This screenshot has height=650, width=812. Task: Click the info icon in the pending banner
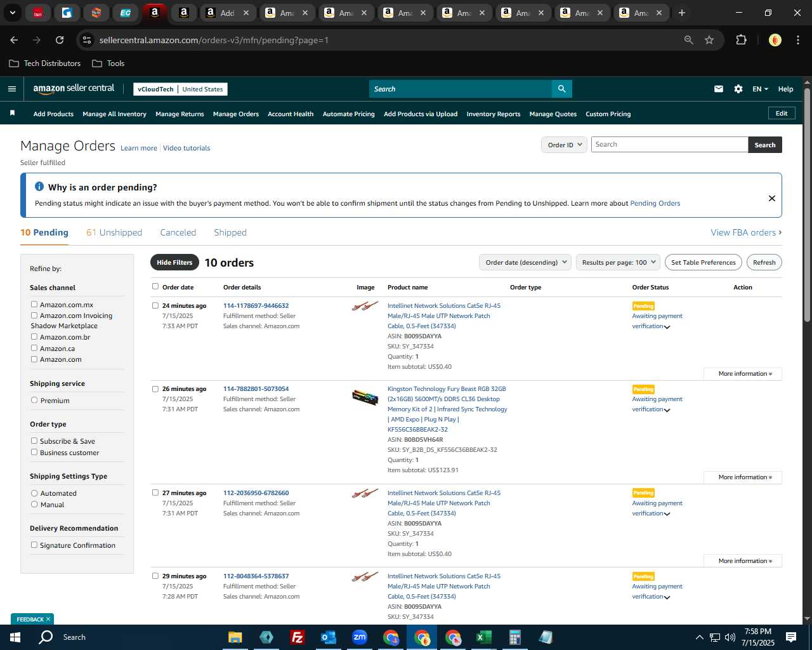[x=39, y=187]
